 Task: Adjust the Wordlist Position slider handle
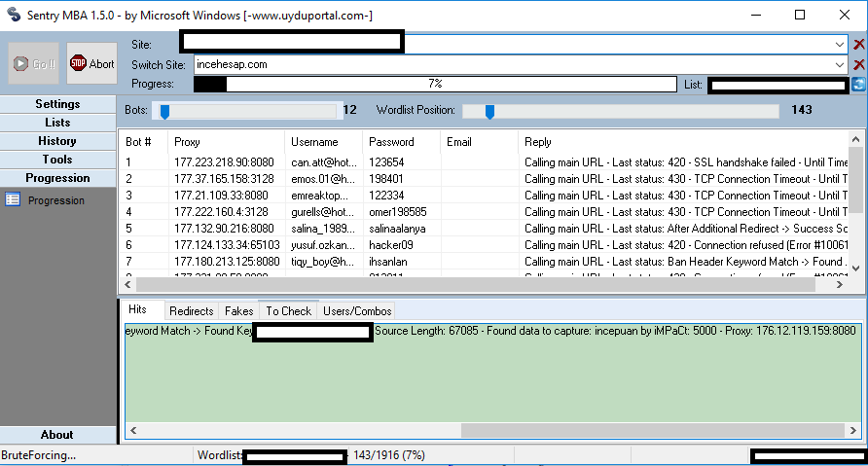click(x=489, y=111)
